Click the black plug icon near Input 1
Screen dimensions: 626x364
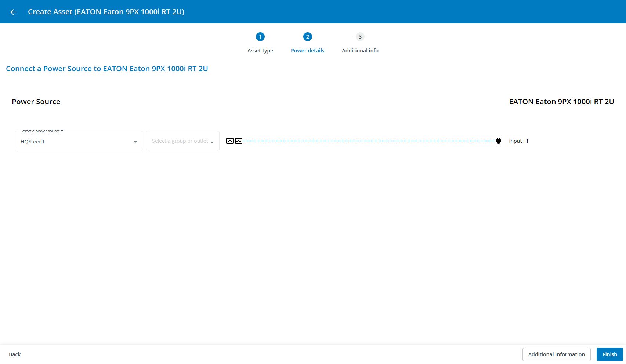click(498, 141)
